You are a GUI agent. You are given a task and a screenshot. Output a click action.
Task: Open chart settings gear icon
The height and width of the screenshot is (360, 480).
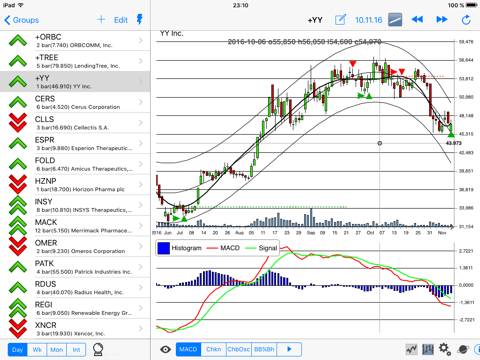(x=445, y=349)
